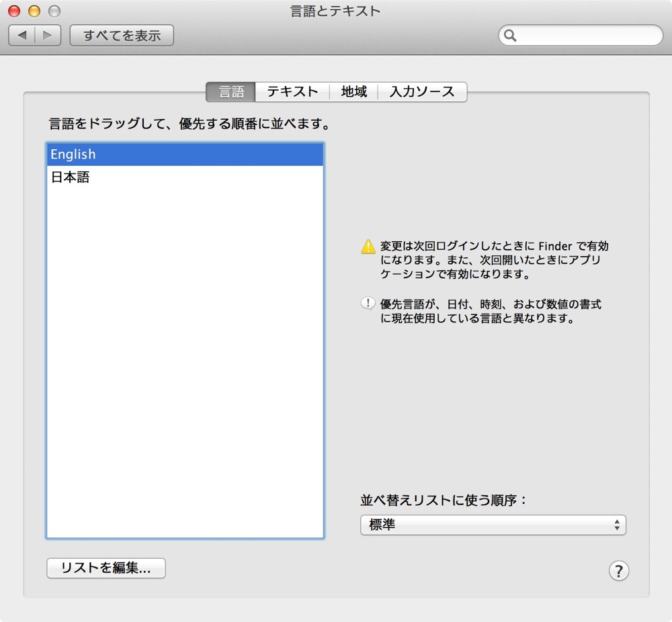Open the 標準 sort order dropdown
This screenshot has width=672, height=622.
[x=493, y=525]
